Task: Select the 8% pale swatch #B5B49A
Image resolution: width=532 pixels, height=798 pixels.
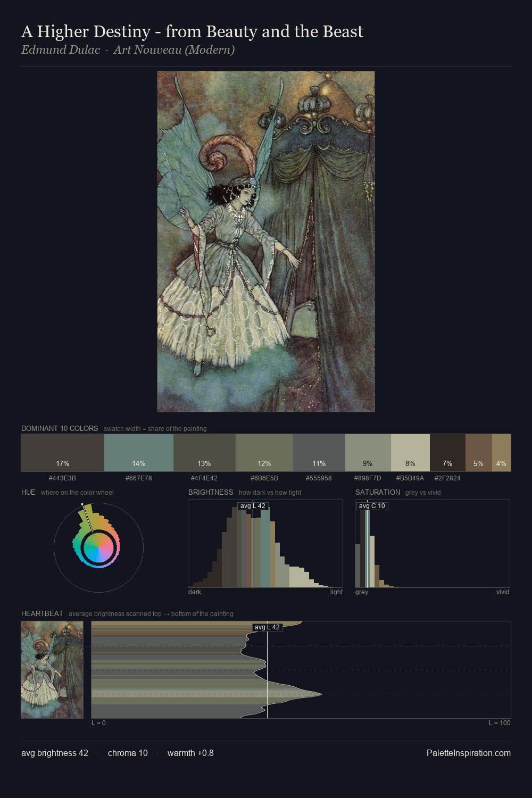Action: pyautogui.click(x=410, y=453)
